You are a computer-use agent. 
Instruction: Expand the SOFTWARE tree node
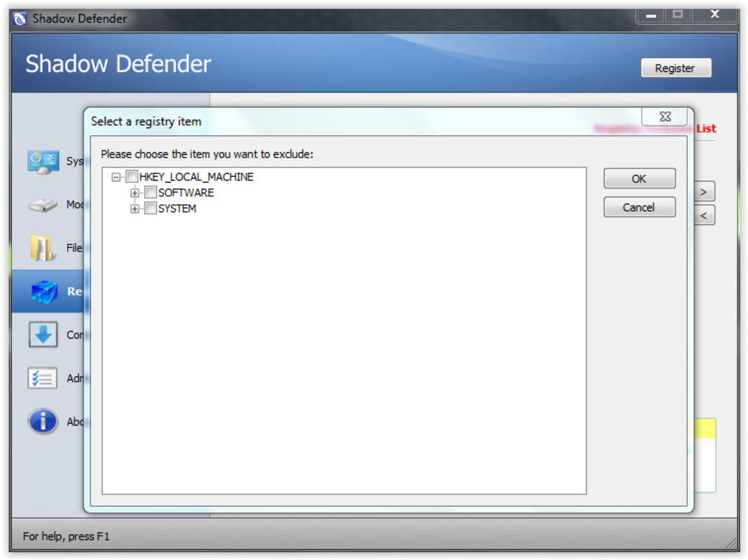pos(134,192)
